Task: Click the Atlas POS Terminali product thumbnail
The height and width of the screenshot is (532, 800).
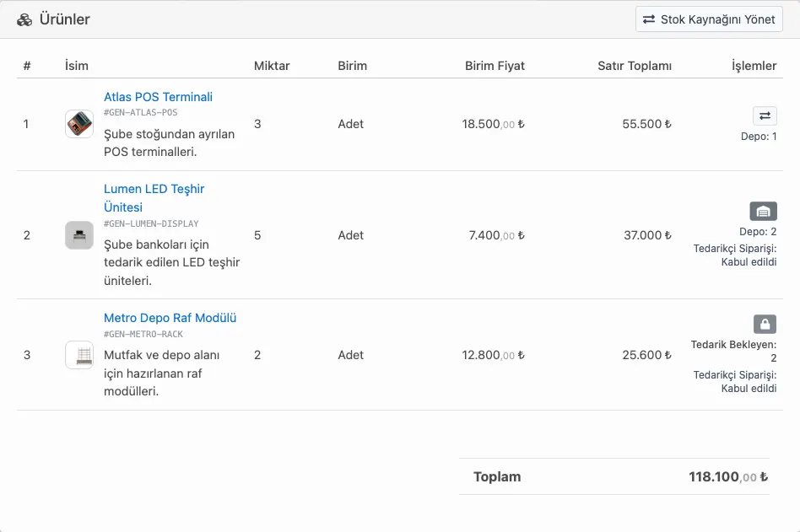Action: click(79, 124)
